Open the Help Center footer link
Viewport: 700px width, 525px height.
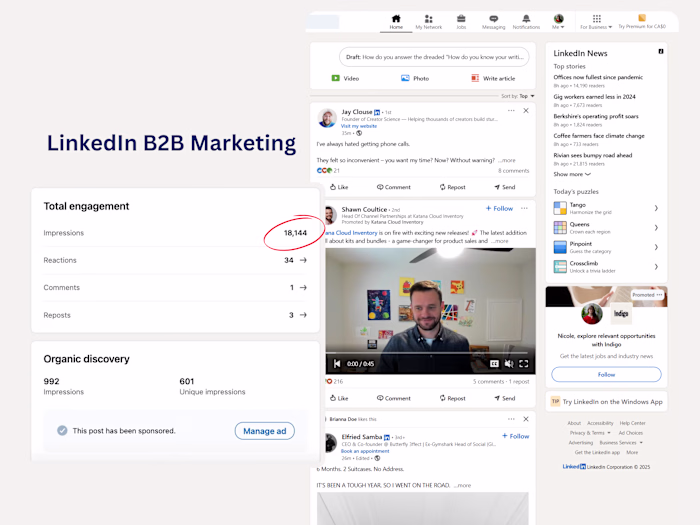632,423
